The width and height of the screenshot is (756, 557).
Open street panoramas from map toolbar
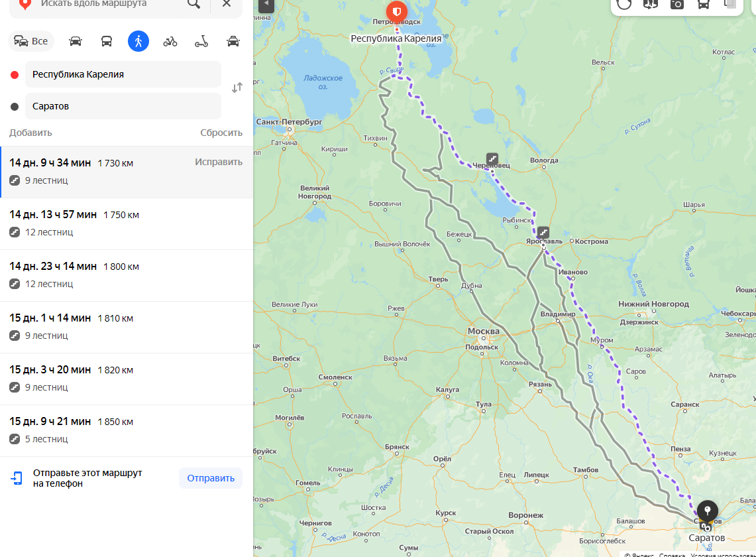pyautogui.click(x=651, y=5)
